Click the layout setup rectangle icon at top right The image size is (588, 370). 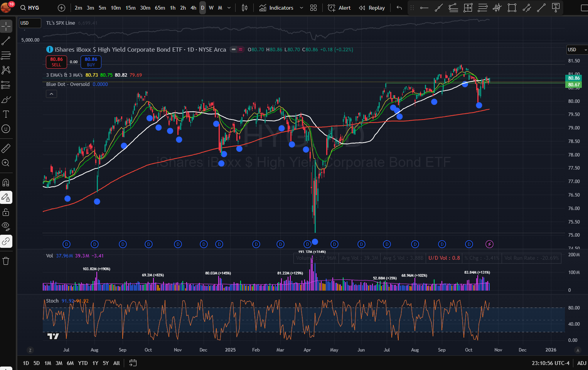point(584,8)
